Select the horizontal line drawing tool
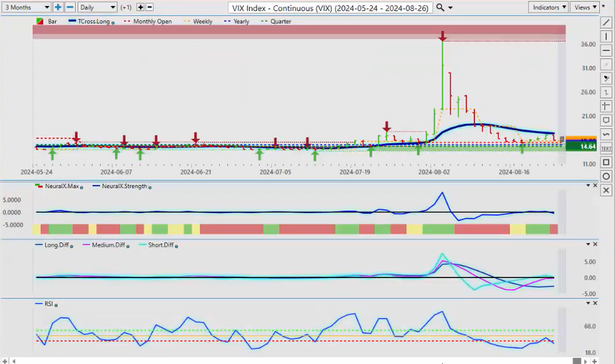 pyautogui.click(x=606, y=51)
